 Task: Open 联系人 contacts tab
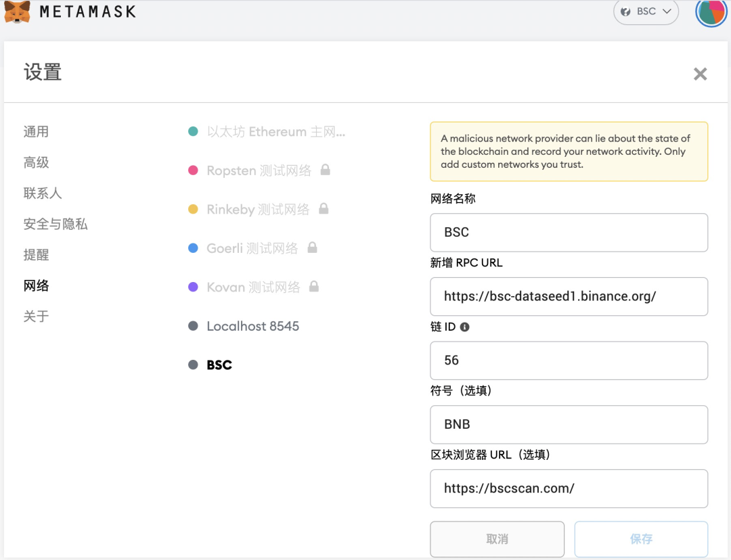[x=43, y=193]
